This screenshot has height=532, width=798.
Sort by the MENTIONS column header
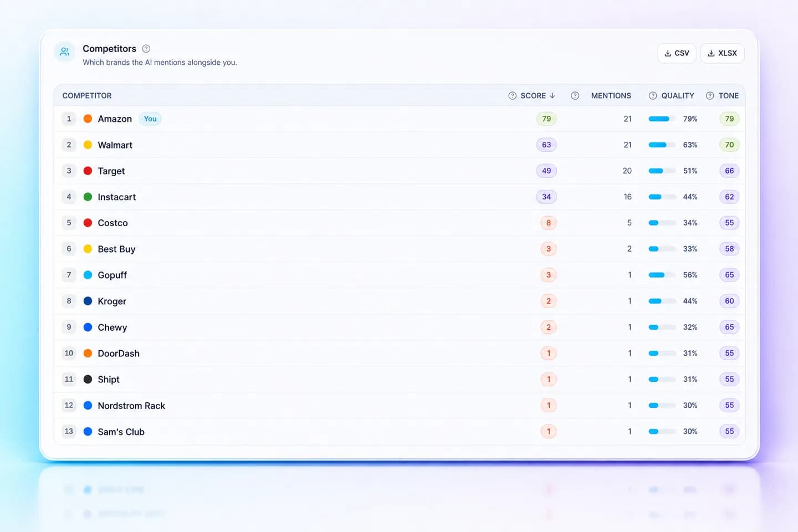[x=611, y=96]
